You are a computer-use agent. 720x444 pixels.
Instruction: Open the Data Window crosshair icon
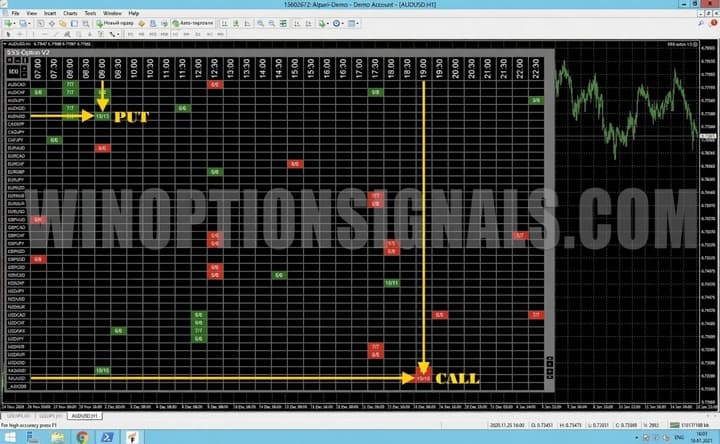(51, 23)
